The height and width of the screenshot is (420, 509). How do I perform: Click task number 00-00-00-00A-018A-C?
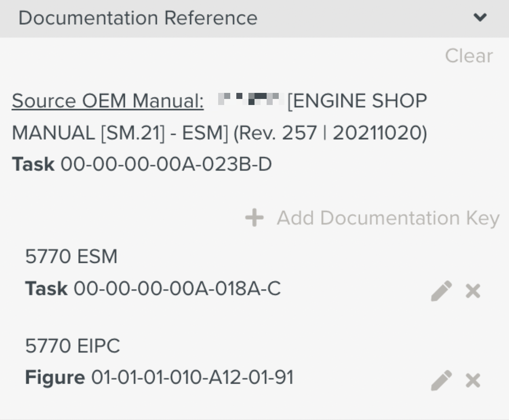click(x=177, y=289)
